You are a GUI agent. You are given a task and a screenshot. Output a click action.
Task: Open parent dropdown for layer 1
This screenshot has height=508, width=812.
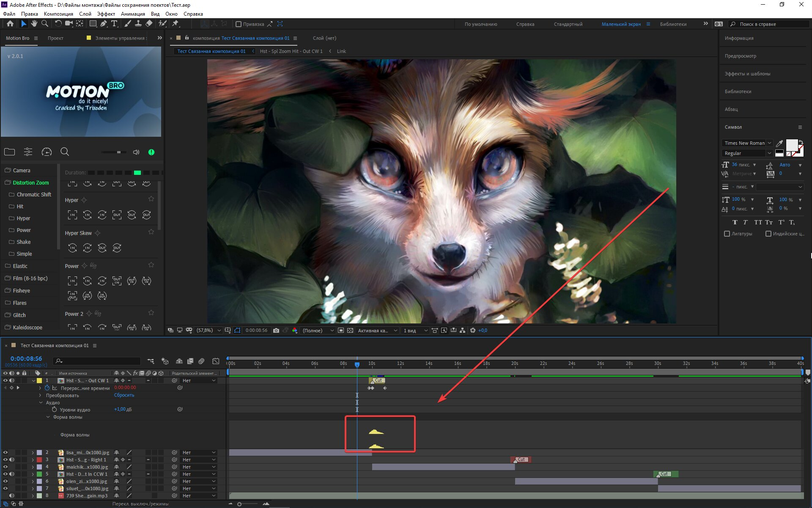tap(199, 381)
